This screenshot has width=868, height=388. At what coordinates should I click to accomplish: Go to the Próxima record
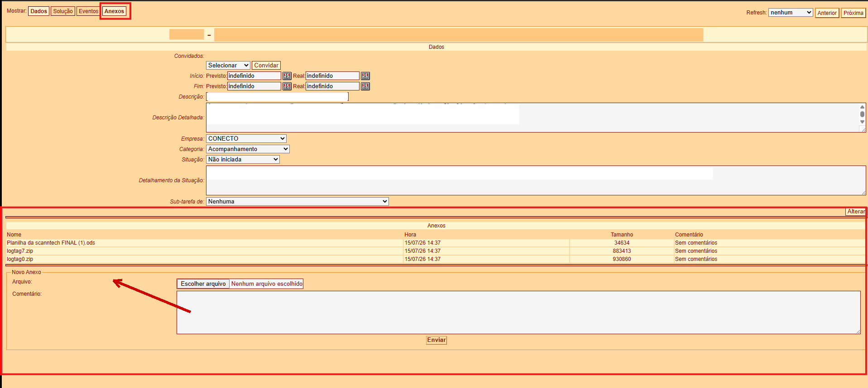854,13
